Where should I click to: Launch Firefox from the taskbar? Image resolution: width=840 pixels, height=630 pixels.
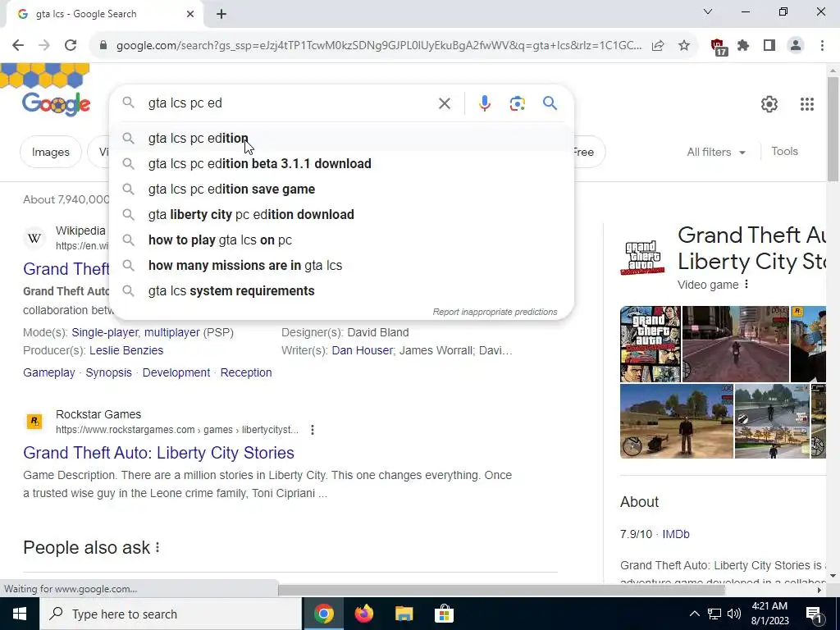[363, 614]
